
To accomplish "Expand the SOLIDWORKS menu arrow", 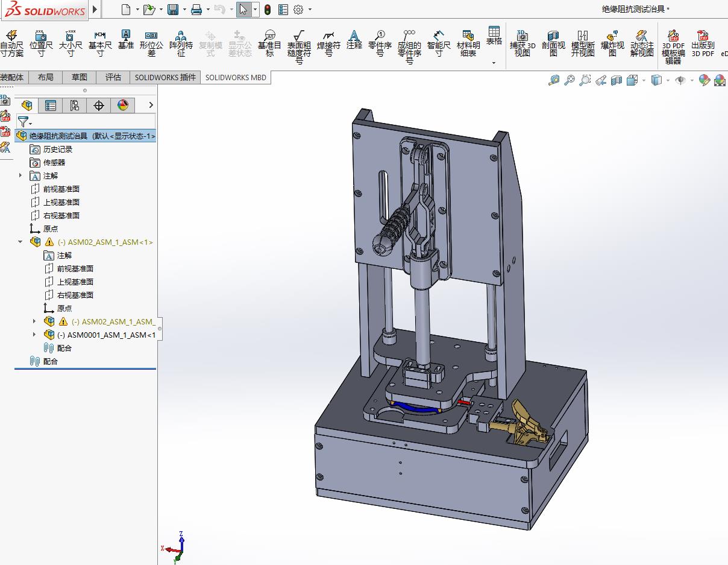I will (95, 9).
